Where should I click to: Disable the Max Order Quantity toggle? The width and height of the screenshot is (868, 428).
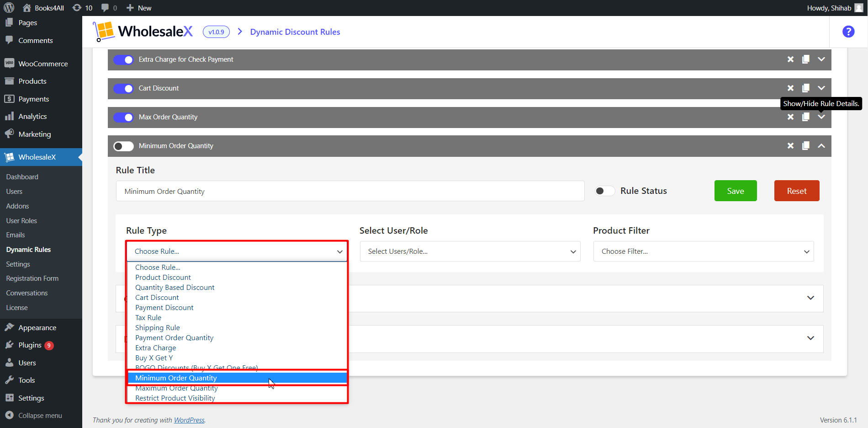pyautogui.click(x=123, y=117)
